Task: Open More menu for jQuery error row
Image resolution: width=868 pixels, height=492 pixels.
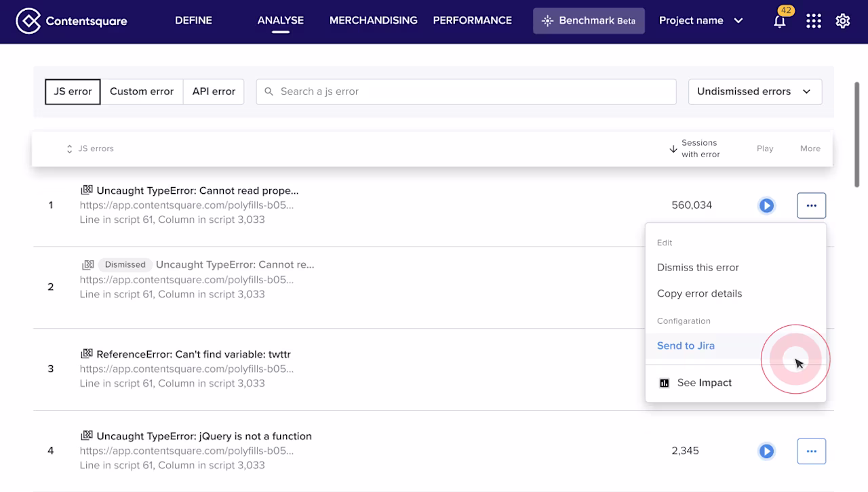Action: point(811,451)
